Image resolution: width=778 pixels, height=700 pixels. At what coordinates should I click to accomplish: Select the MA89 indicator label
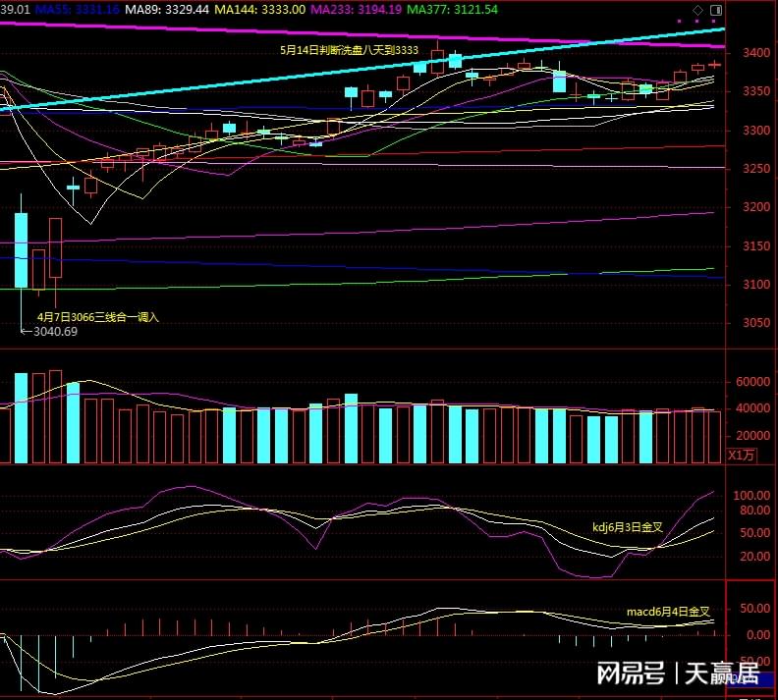tap(167, 10)
